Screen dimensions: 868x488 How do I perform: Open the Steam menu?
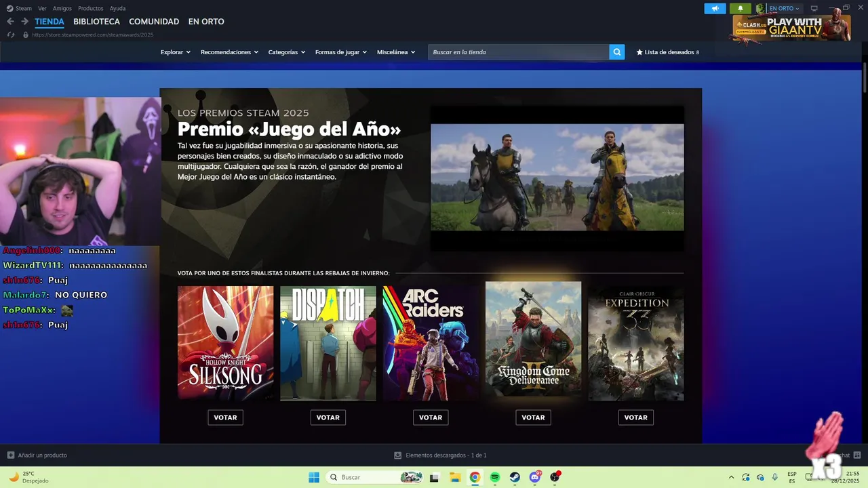pyautogui.click(x=23, y=8)
